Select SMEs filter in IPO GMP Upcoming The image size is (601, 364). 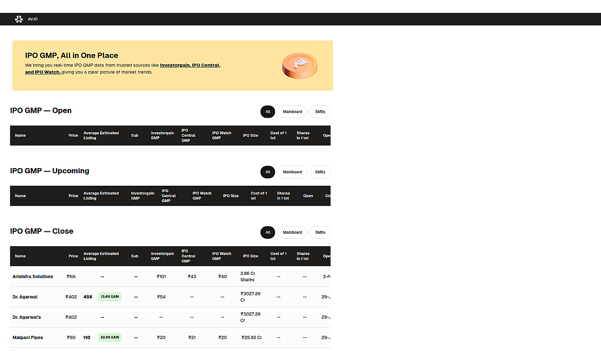(x=320, y=172)
